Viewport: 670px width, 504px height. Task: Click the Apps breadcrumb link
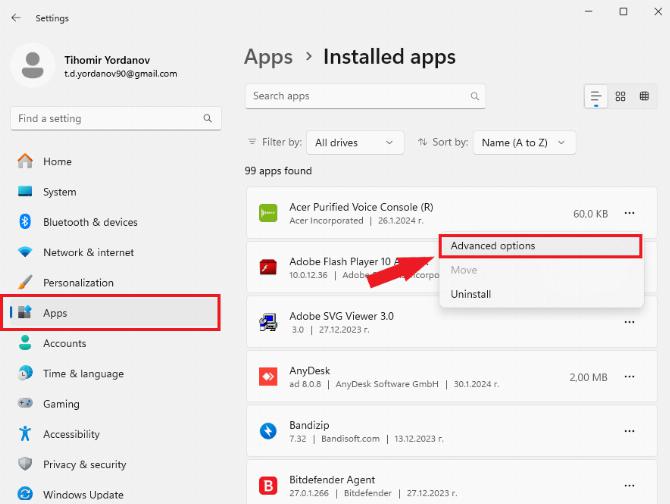[x=268, y=57]
